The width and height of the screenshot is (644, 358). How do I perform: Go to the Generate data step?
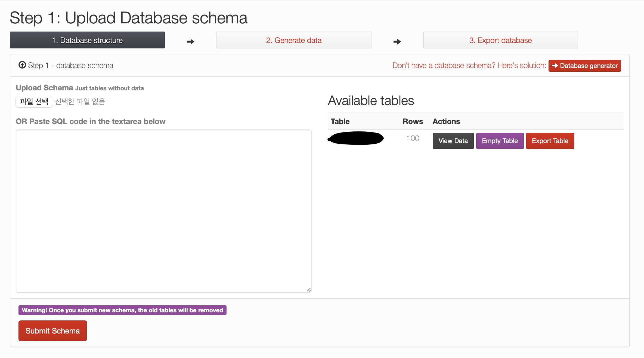294,40
